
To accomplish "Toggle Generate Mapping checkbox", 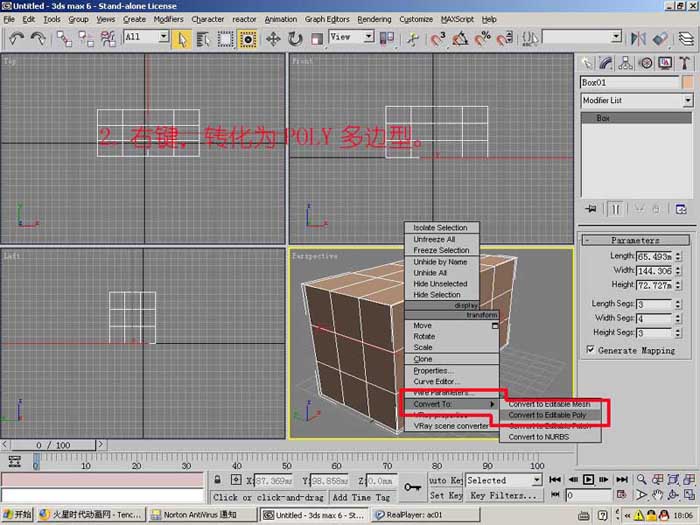I will pyautogui.click(x=591, y=350).
